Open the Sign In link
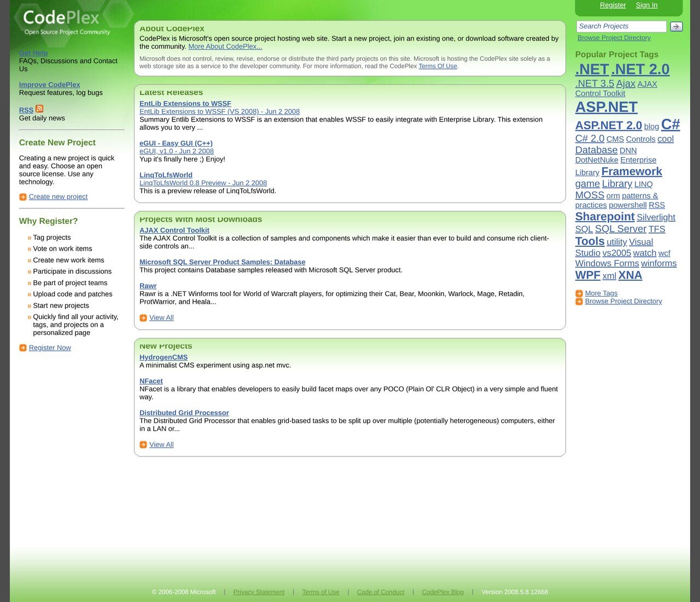700x602 pixels. [646, 5]
